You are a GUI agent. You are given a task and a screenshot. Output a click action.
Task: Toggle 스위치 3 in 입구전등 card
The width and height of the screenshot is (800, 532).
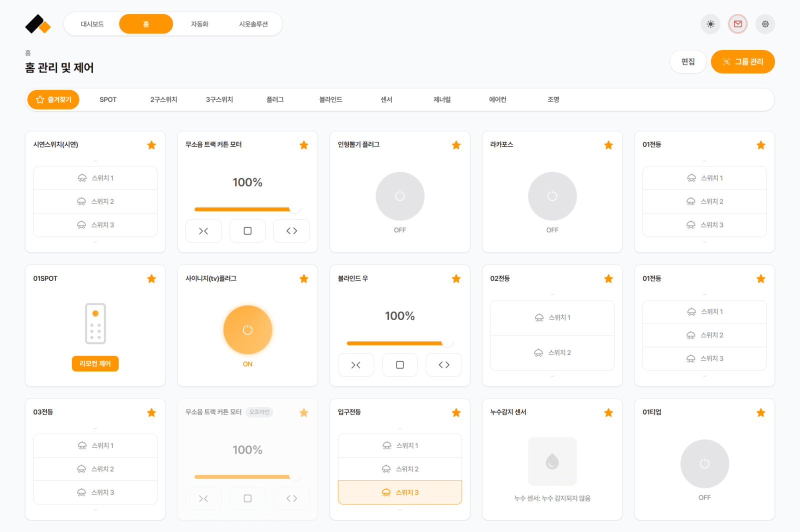400,492
